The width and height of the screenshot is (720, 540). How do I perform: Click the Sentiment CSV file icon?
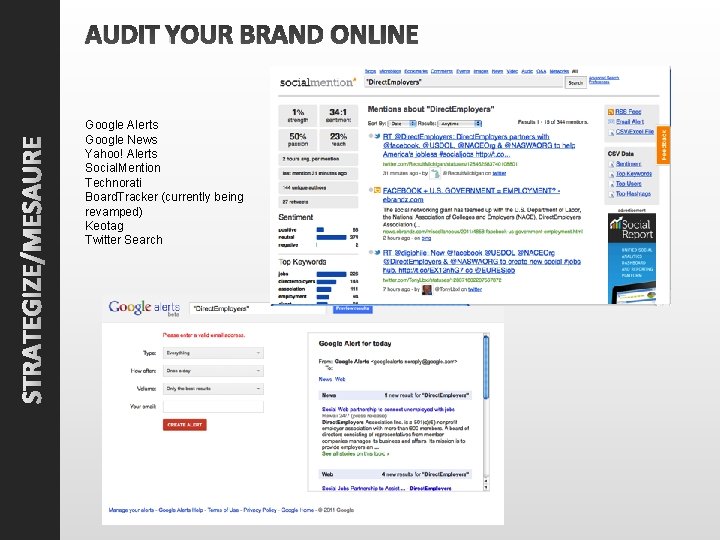[x=612, y=164]
